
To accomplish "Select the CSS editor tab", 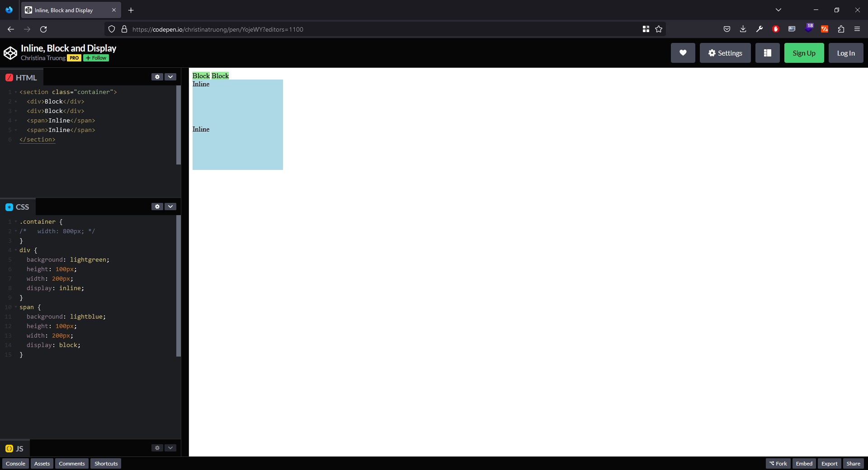I will pos(17,207).
